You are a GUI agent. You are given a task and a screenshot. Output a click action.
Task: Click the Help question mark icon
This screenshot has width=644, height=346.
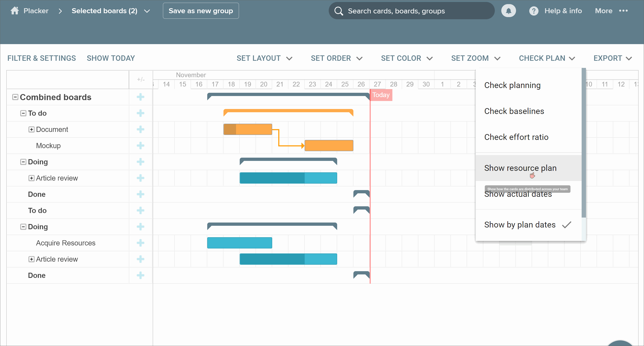[x=534, y=11]
